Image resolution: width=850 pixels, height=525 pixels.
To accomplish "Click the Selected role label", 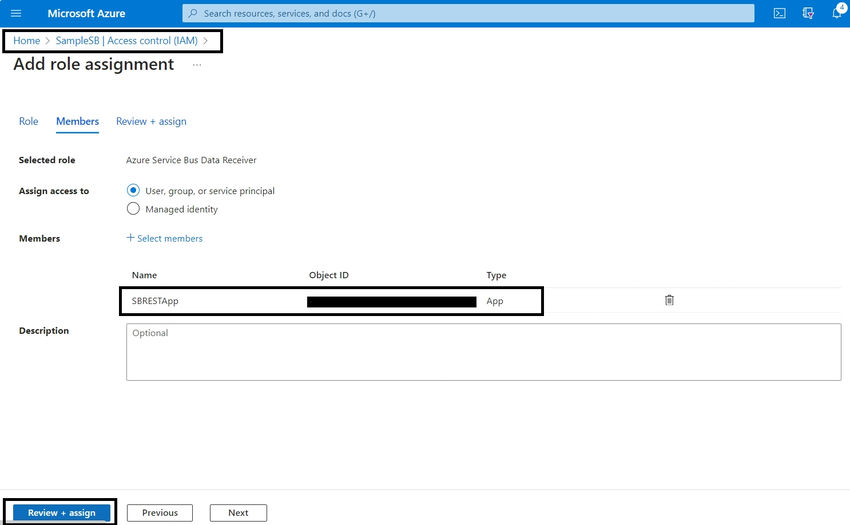I will (x=47, y=160).
